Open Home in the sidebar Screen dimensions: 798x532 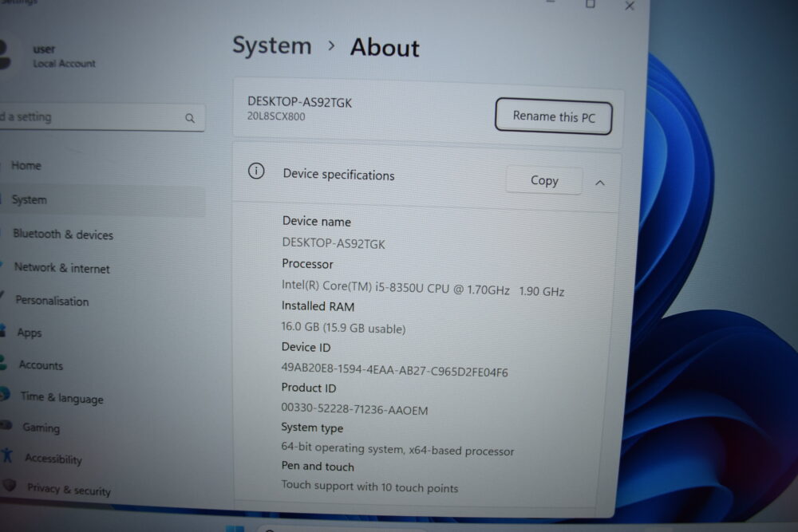26,165
